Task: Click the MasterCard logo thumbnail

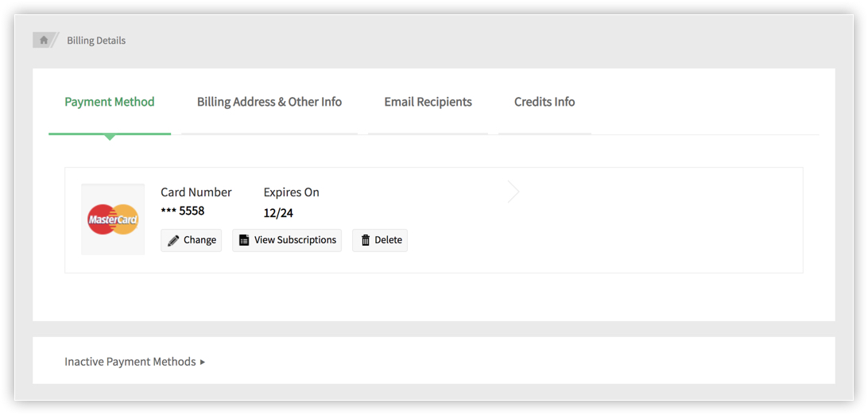Action: (113, 219)
